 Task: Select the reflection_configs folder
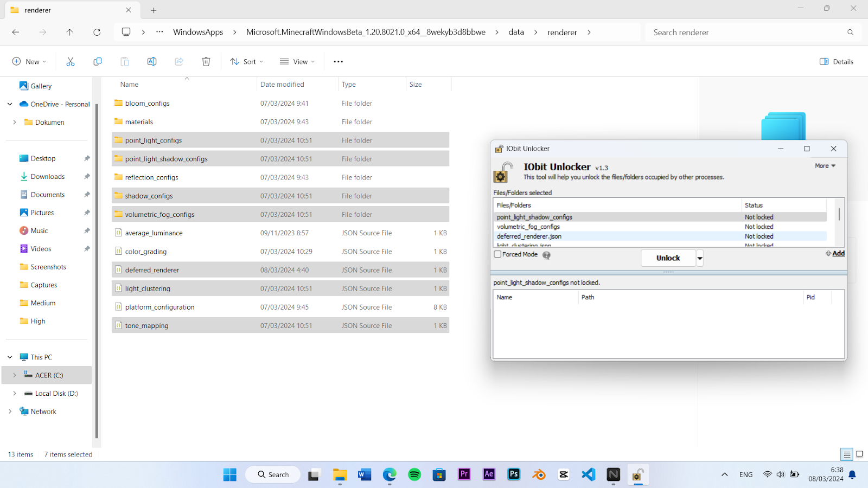[280, 178]
